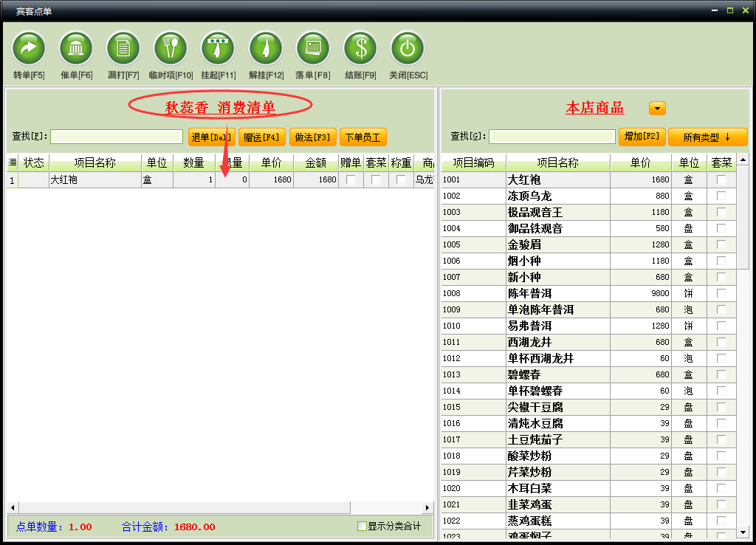Focus the 查找[F] order search field
Screen dimensions: 756x545
pyautogui.click(x=117, y=137)
